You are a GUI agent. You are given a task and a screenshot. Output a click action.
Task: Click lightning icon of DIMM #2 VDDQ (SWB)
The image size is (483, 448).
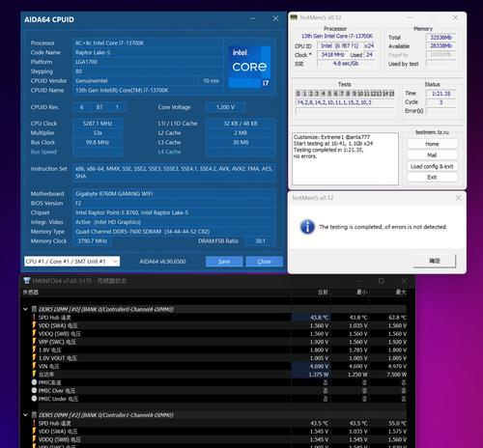34,439
